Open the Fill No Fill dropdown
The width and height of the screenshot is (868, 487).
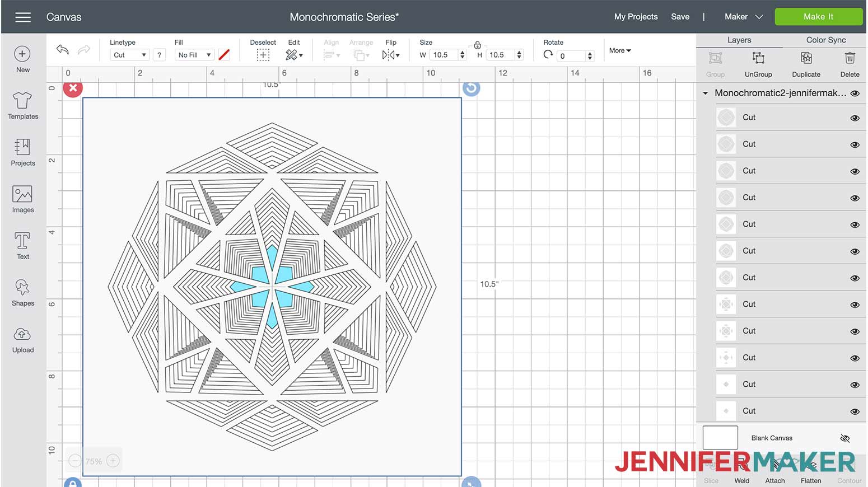[x=194, y=55]
